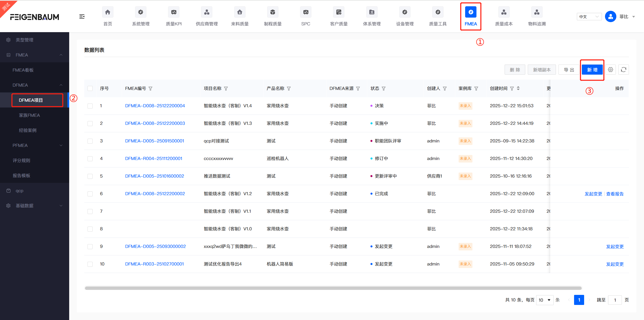This screenshot has height=320, width=644.
Task: Open the 物料追溯 module icon
Action: [x=537, y=12]
